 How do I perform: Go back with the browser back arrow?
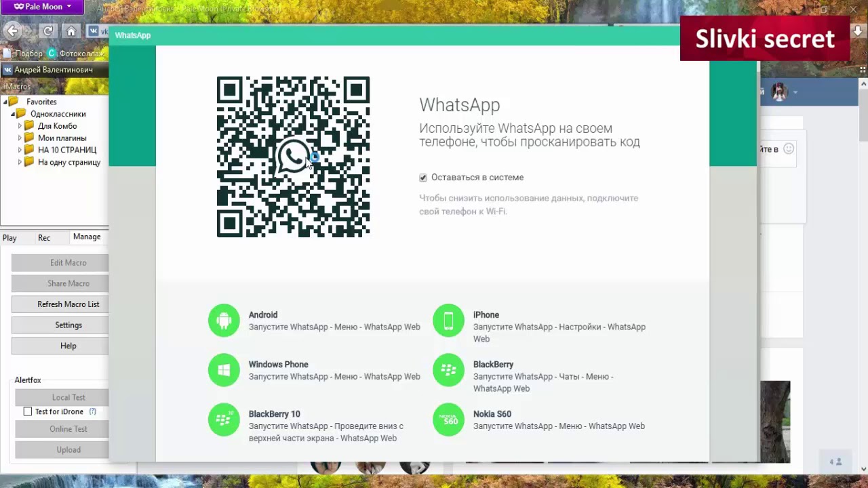click(13, 30)
